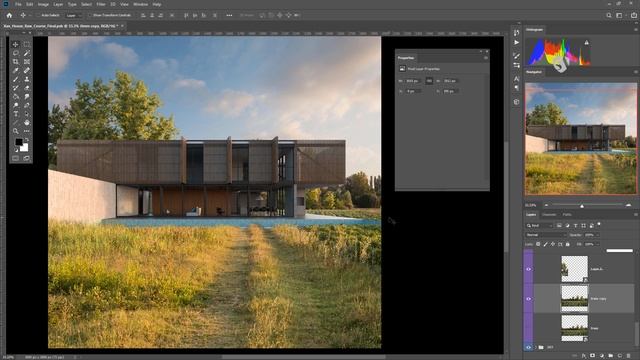This screenshot has width=640, height=360.
Task: Delete layer using trash icon
Action: [628, 356]
